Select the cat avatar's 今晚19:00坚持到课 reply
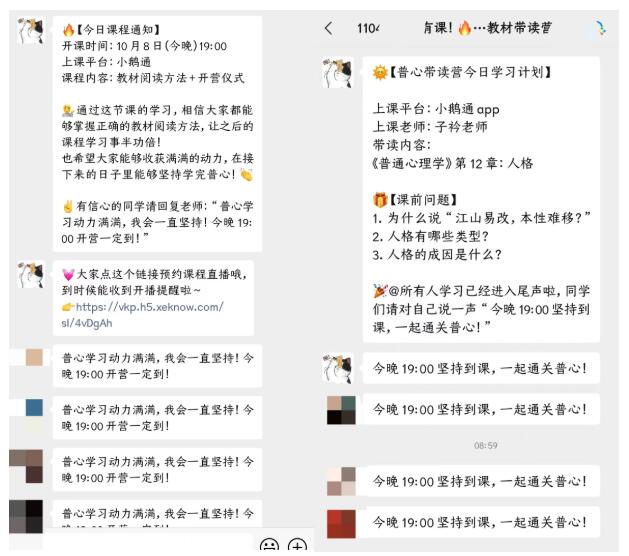 (x=481, y=368)
